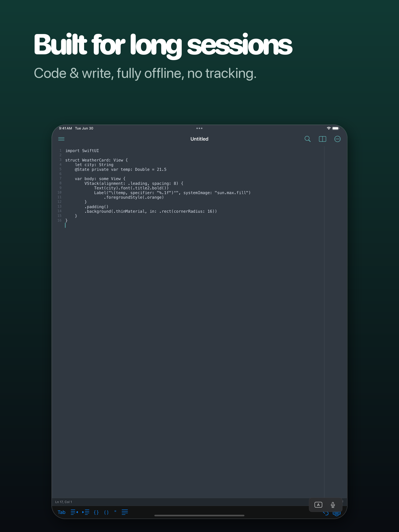
Task: Increase indent using indent icon
Action: (86, 512)
